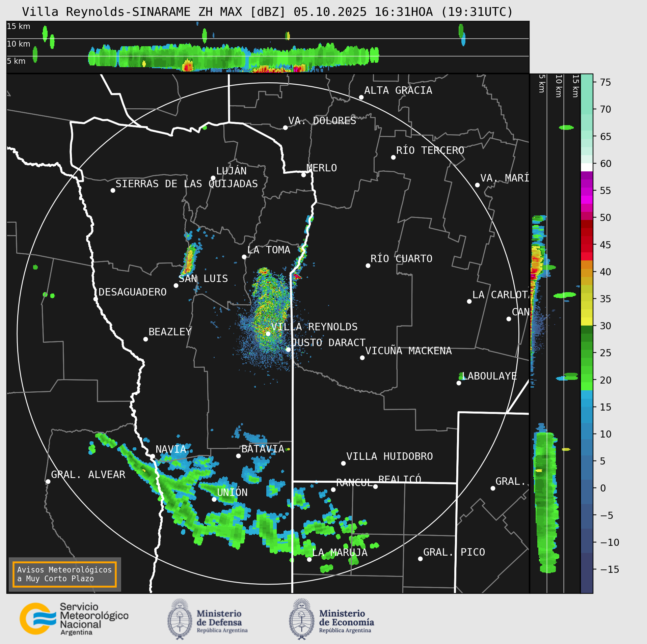Click the Villa Huidobro location dot
The height and width of the screenshot is (644, 647).
click(x=343, y=464)
